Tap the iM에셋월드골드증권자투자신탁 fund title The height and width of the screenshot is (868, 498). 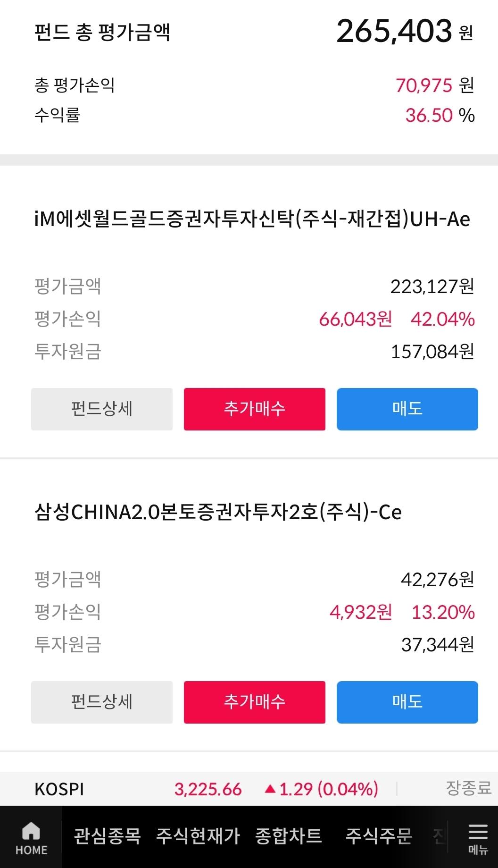(x=252, y=219)
